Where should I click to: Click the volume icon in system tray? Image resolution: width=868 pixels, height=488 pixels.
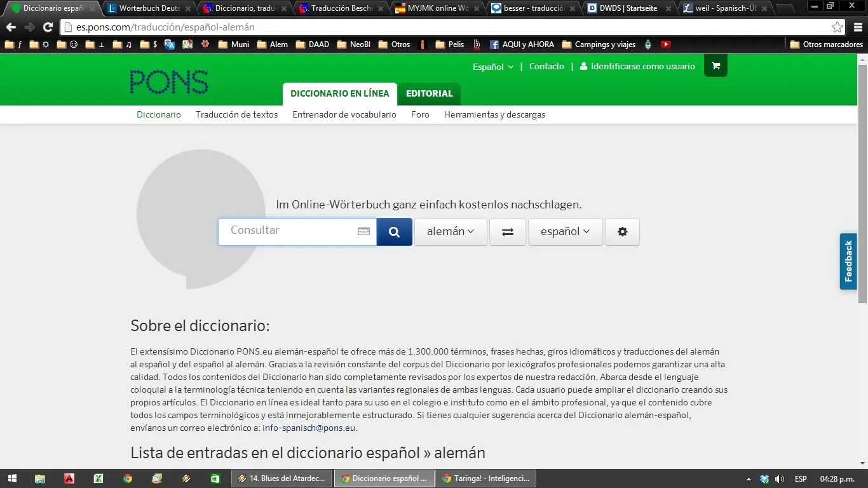(780, 478)
